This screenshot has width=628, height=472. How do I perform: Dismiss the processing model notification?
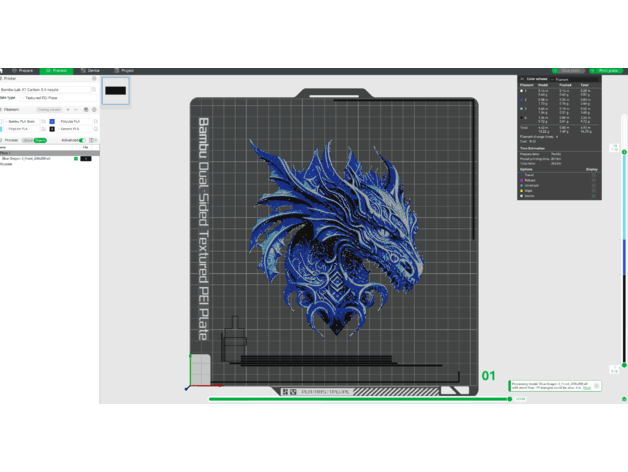596,386
